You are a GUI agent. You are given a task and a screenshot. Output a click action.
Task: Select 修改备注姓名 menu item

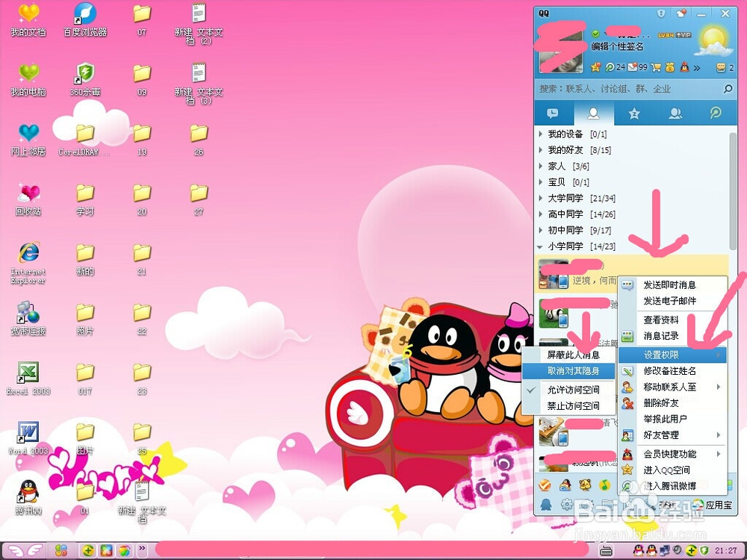coord(673,371)
